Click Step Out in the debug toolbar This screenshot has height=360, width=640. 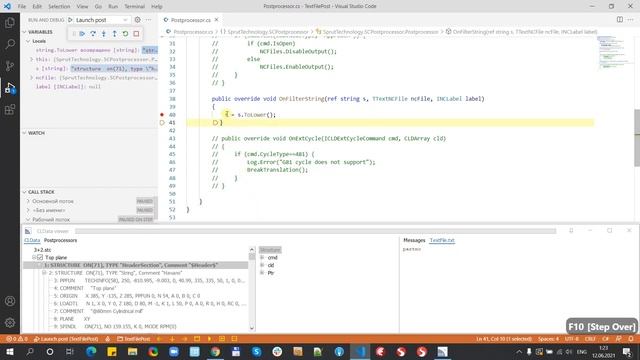click(115, 34)
